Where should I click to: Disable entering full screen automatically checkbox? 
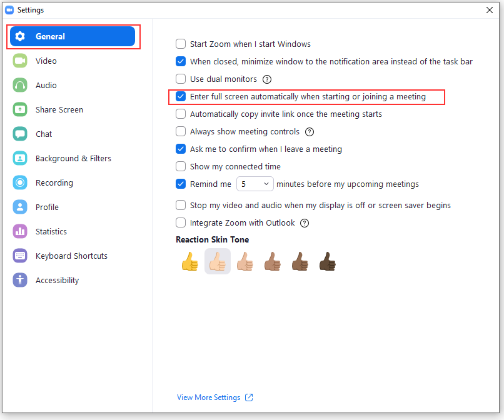(x=181, y=96)
